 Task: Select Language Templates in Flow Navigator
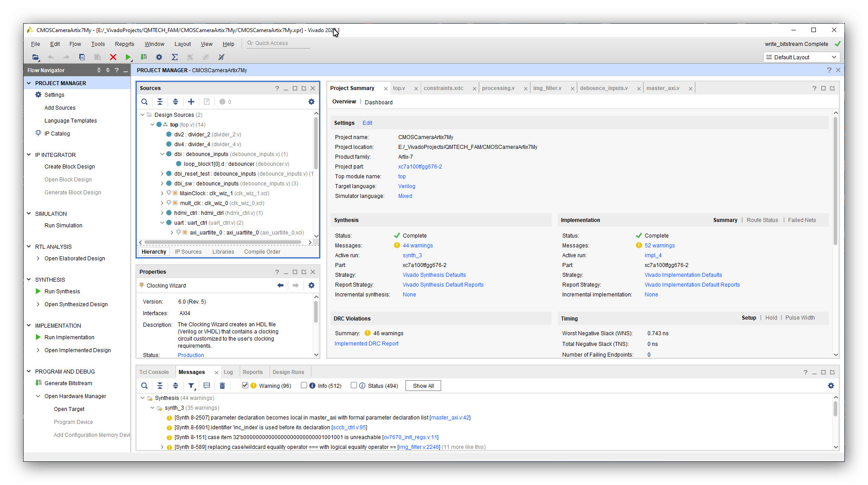tap(70, 120)
